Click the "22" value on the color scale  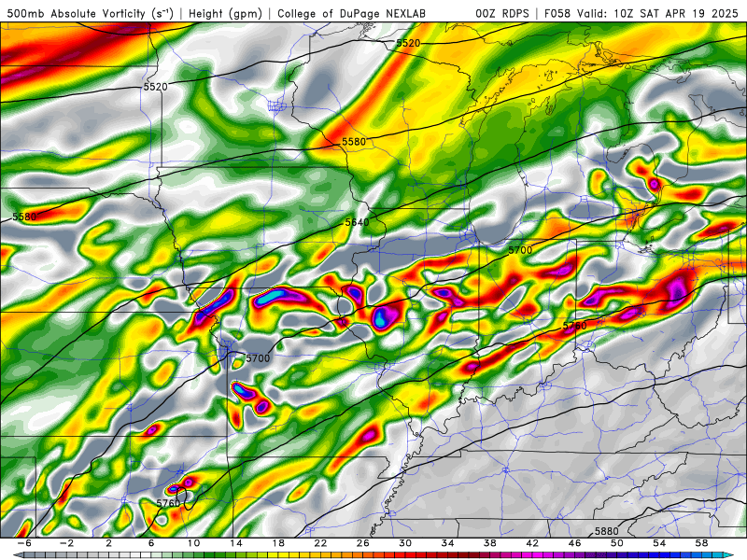tap(320, 543)
